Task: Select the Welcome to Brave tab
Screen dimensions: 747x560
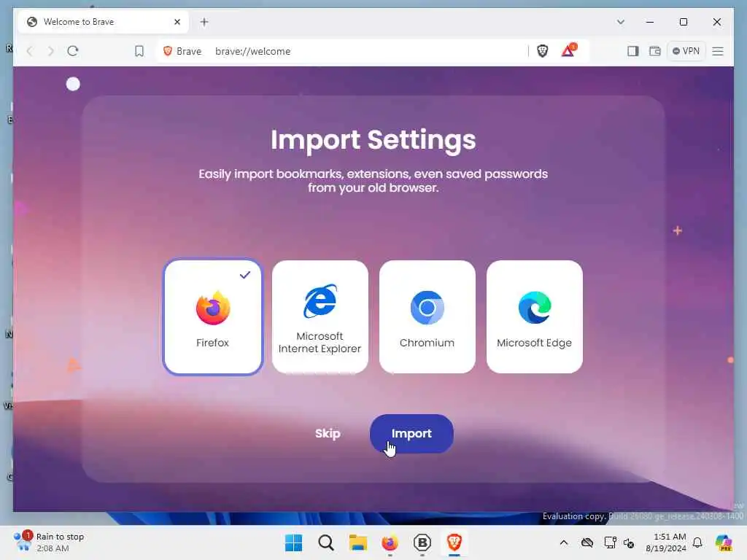Action: (103, 22)
